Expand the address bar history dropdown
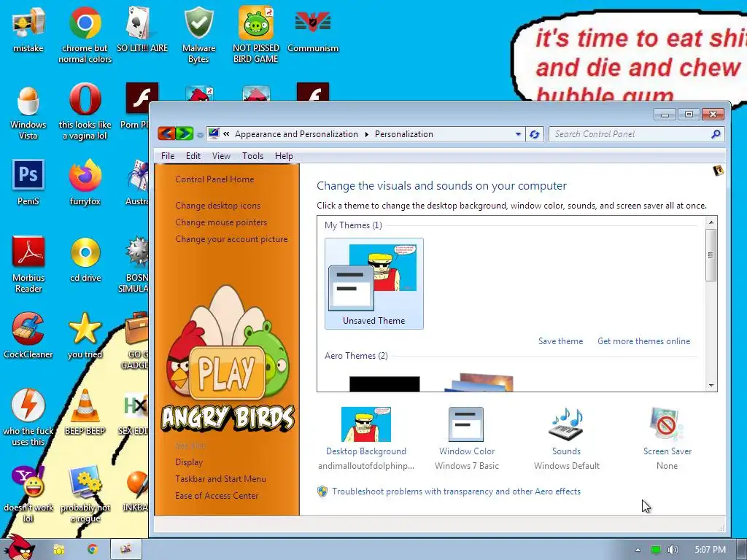The width and height of the screenshot is (747, 560). point(518,134)
